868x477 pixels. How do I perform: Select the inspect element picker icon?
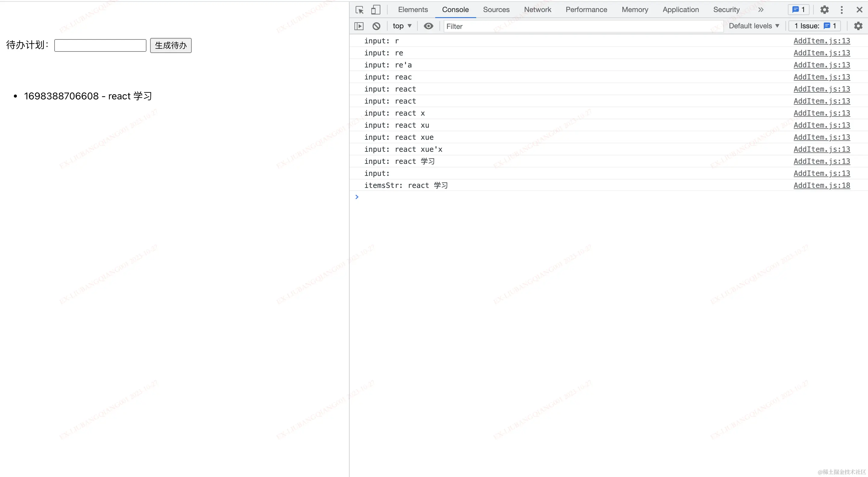(359, 10)
